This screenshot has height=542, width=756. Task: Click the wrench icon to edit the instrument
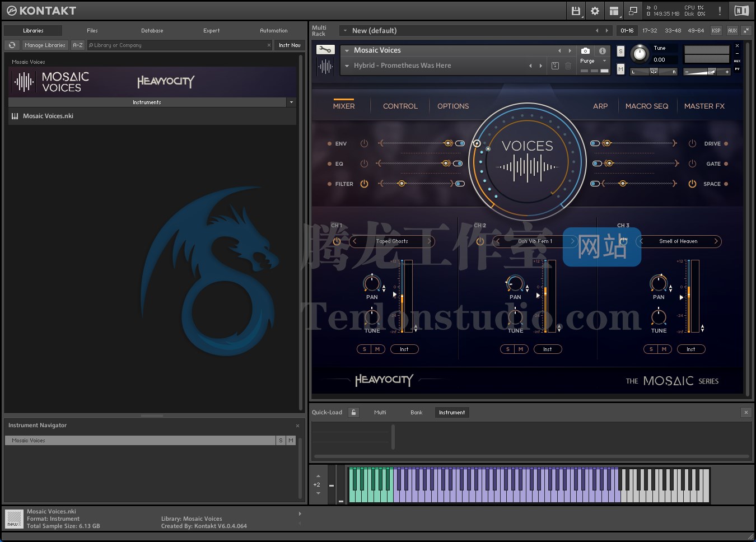coord(325,49)
